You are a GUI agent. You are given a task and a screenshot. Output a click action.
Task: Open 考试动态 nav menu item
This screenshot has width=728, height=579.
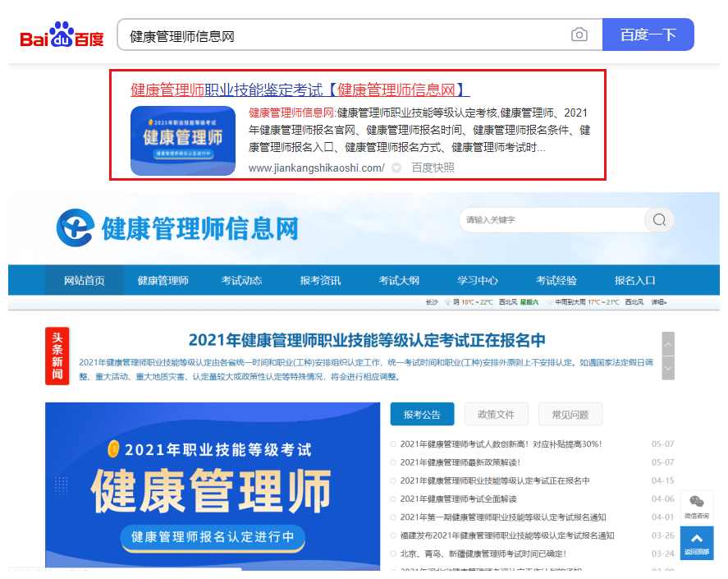click(241, 280)
